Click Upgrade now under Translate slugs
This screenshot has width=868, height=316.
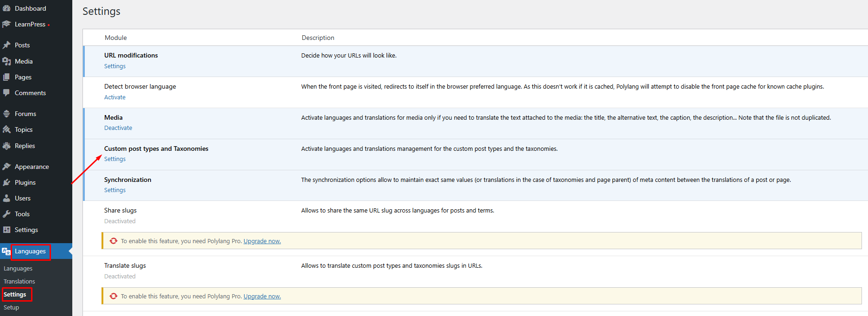262,297
